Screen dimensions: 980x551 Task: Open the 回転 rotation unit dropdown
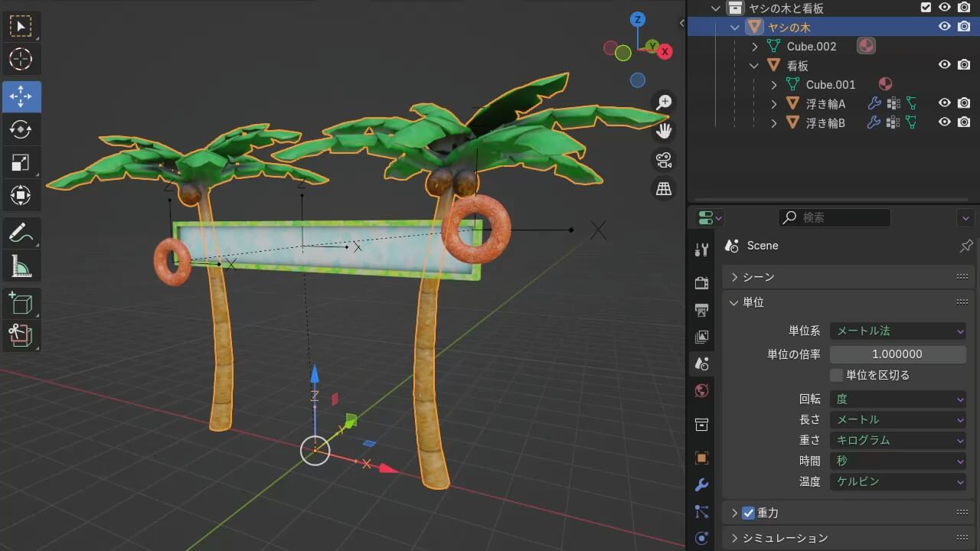click(x=897, y=399)
